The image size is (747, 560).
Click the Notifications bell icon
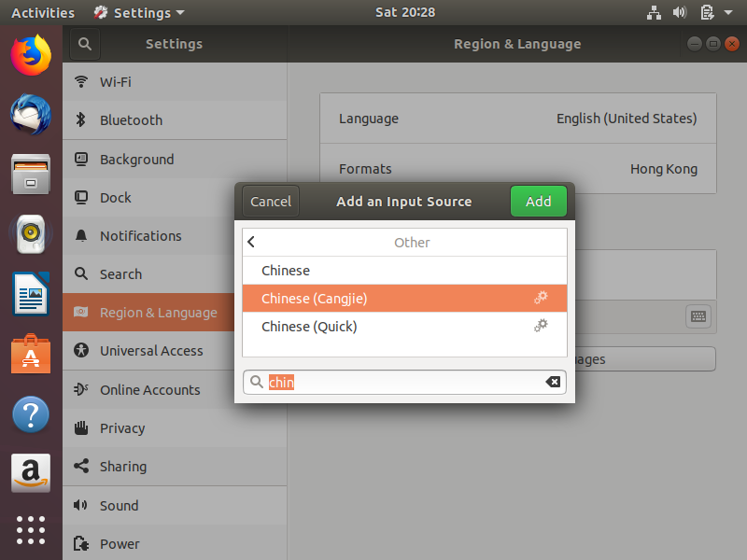[x=81, y=235]
